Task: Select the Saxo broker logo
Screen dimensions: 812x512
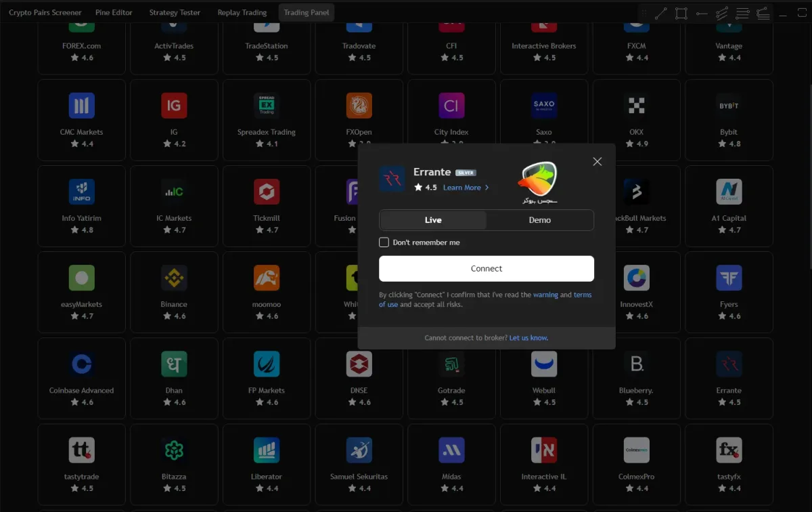Action: click(544, 106)
